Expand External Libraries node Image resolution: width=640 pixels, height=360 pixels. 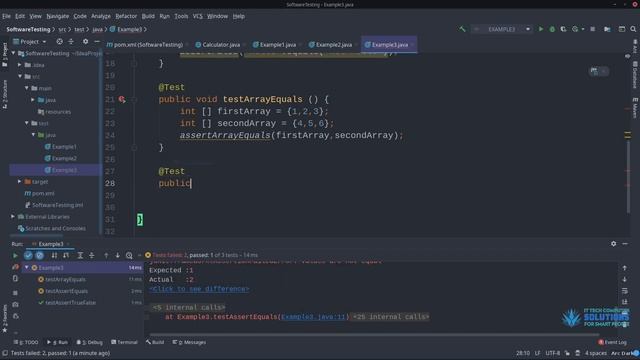13,217
